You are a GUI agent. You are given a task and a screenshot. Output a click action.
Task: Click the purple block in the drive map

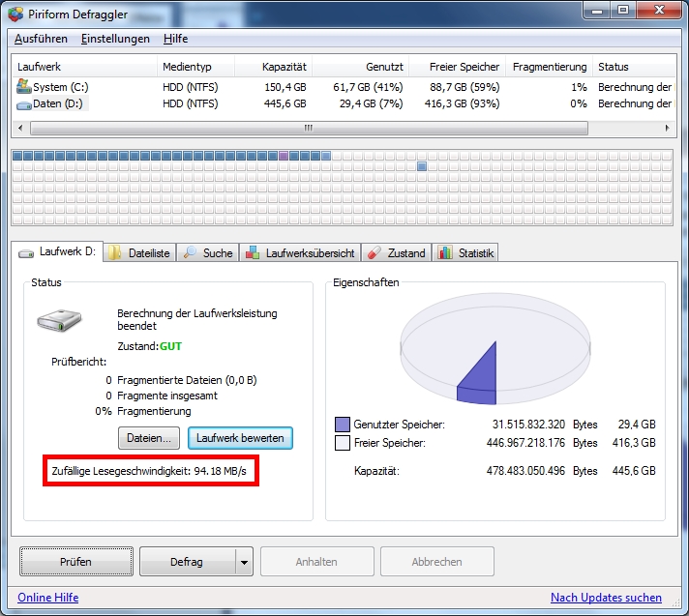click(284, 156)
